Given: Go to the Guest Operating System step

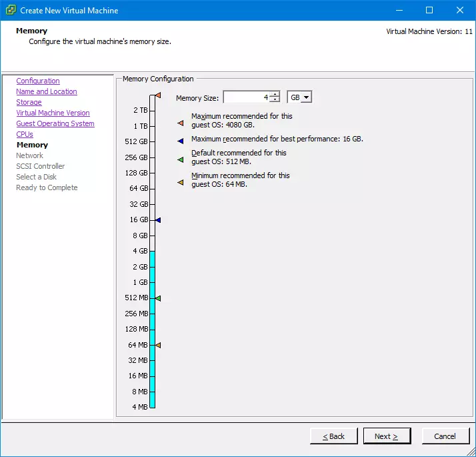Looking at the screenshot, I should pos(55,123).
